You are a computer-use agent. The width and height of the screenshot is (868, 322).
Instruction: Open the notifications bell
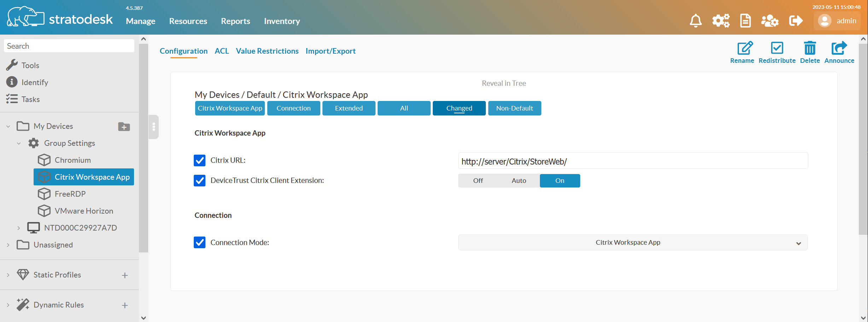[x=695, y=20]
